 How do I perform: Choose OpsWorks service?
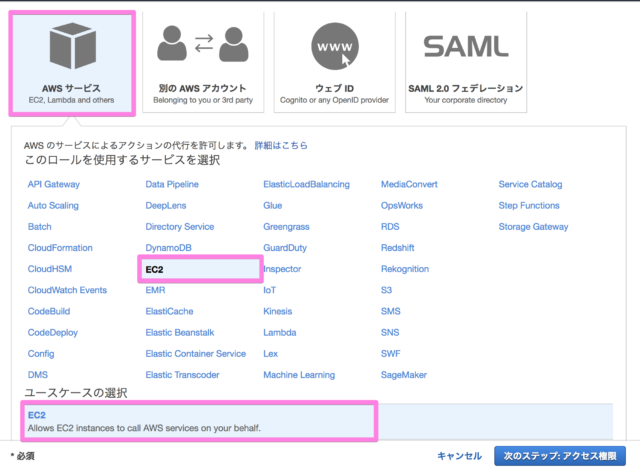(402, 205)
